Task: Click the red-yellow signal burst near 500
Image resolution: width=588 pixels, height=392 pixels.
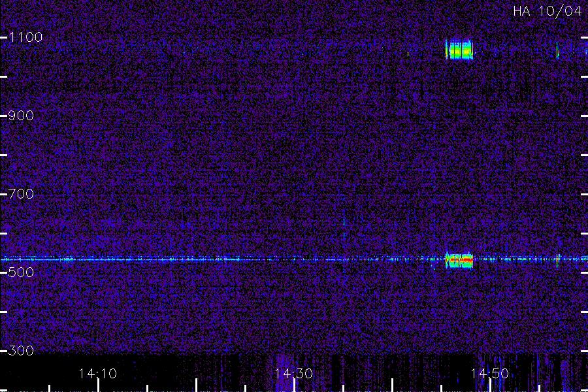Action: pyautogui.click(x=459, y=259)
